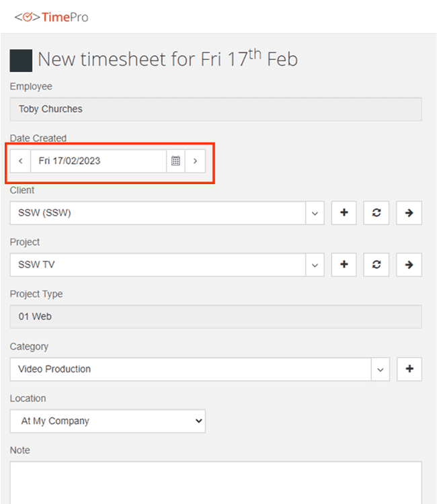Image resolution: width=437 pixels, height=504 pixels.
Task: Click the Date Created text field
Action: pos(98,161)
